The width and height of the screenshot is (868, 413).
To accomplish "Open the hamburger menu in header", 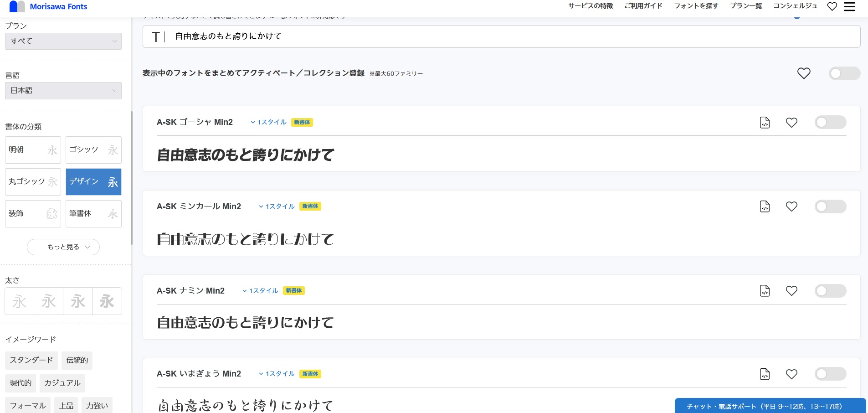I will click(x=849, y=6).
